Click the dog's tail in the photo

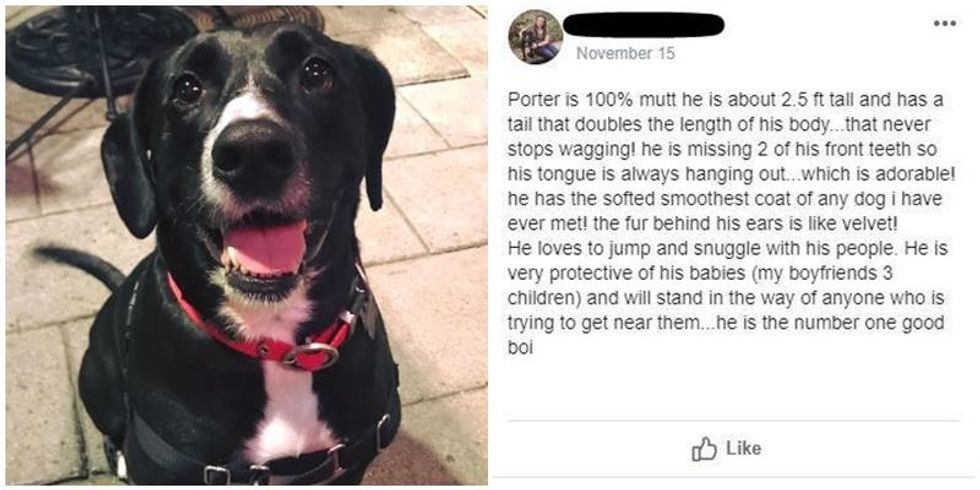coord(81,264)
